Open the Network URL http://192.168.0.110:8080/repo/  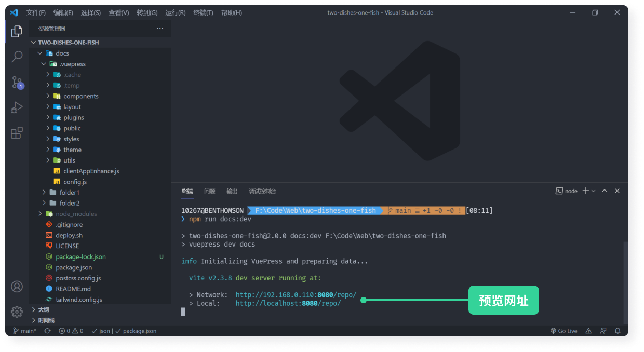tap(296, 295)
